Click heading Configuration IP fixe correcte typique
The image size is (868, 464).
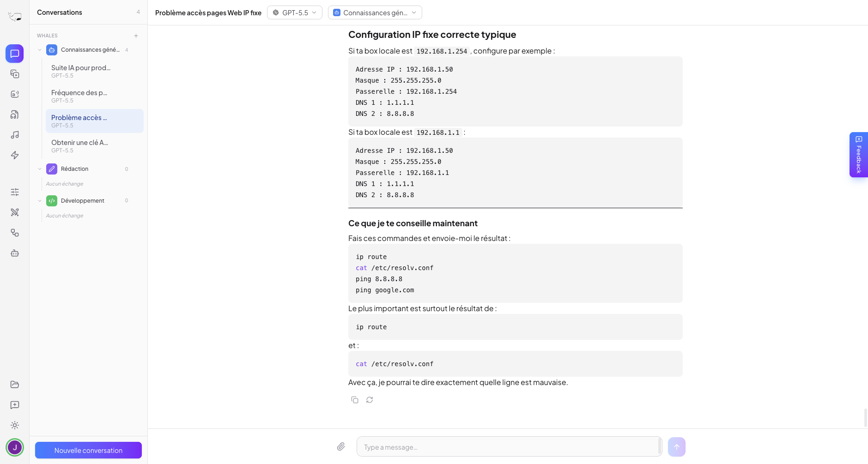432,35
